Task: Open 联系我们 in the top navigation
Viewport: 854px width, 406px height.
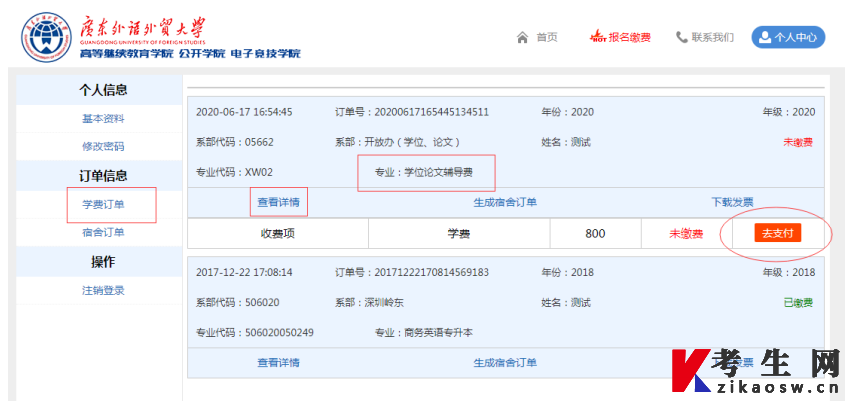Action: 712,37
